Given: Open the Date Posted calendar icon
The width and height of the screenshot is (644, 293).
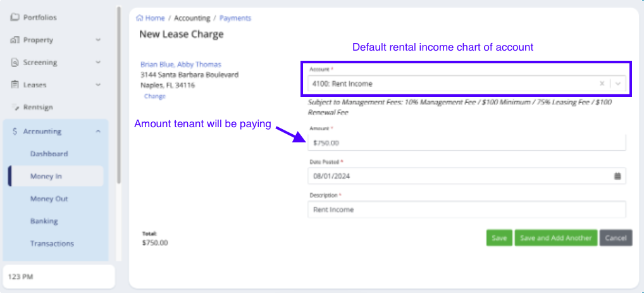Looking at the screenshot, I should (617, 176).
